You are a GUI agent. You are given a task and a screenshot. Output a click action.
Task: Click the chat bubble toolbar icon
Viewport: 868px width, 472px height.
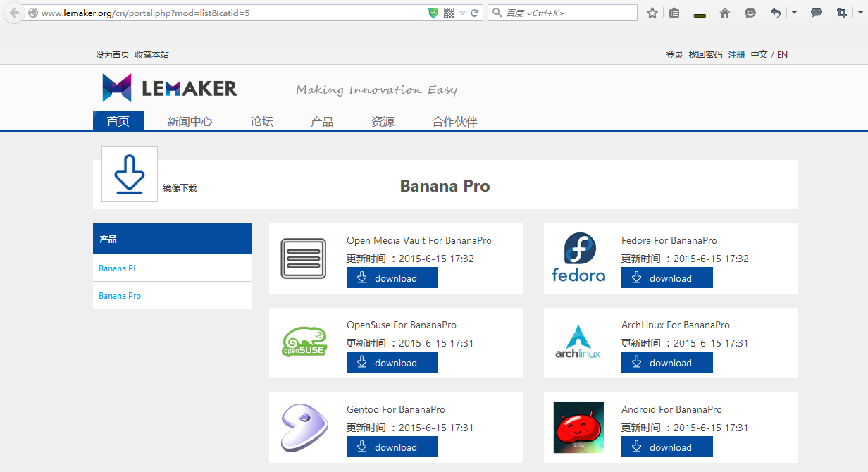[x=817, y=13]
